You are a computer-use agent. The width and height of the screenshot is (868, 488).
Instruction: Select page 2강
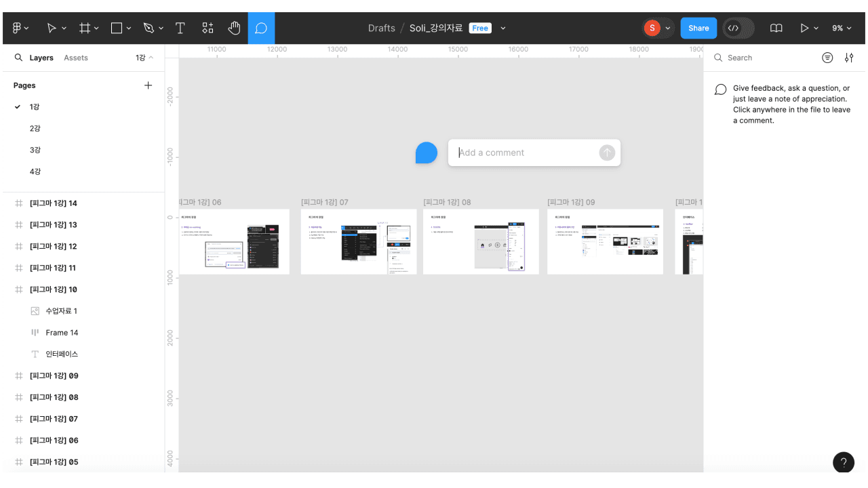point(83,129)
